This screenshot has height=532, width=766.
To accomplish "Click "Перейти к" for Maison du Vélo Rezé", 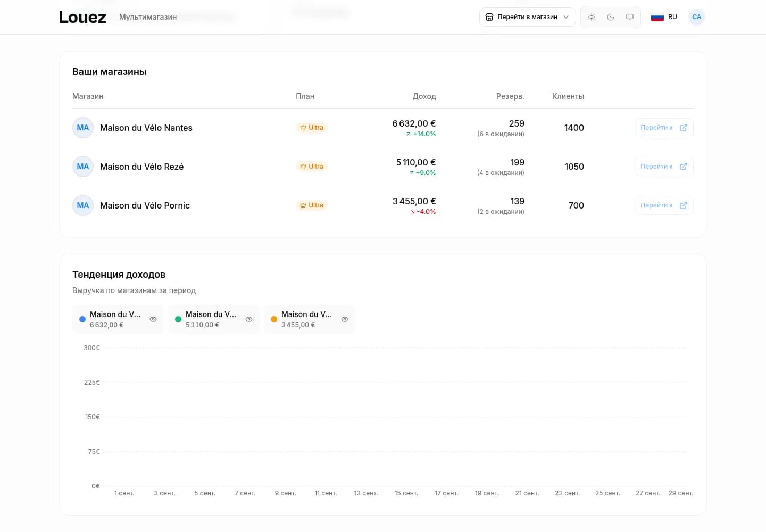I will click(664, 167).
